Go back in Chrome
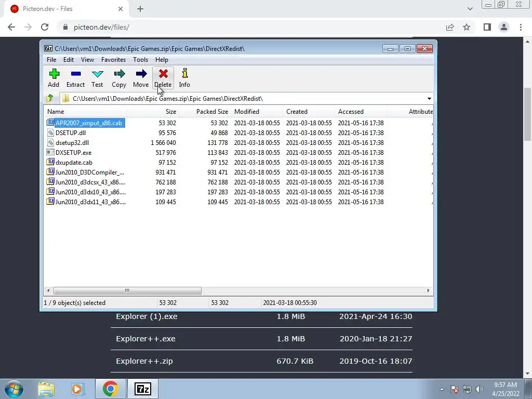The height and width of the screenshot is (399, 532). [x=11, y=27]
